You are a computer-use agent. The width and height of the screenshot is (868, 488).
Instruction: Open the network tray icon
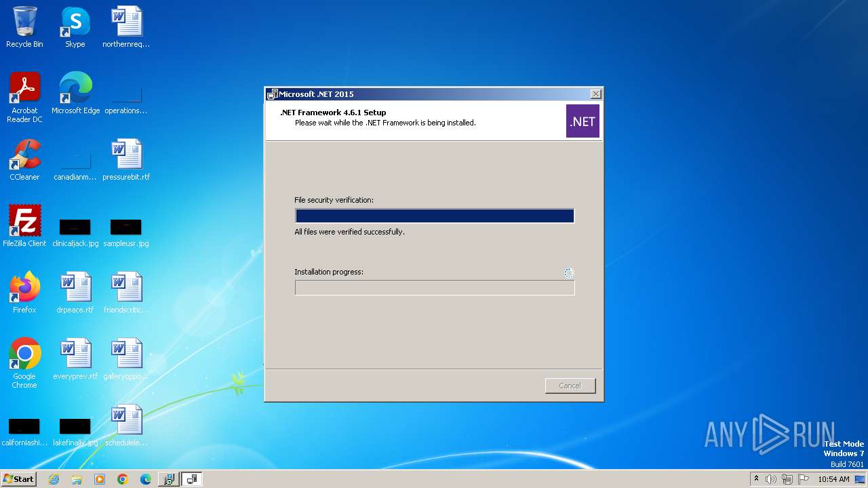pyautogui.click(x=787, y=479)
